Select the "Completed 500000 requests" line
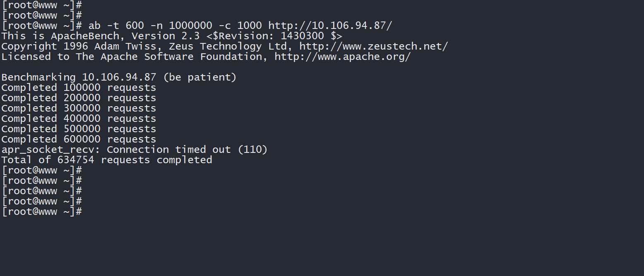The image size is (644, 276). pos(79,129)
